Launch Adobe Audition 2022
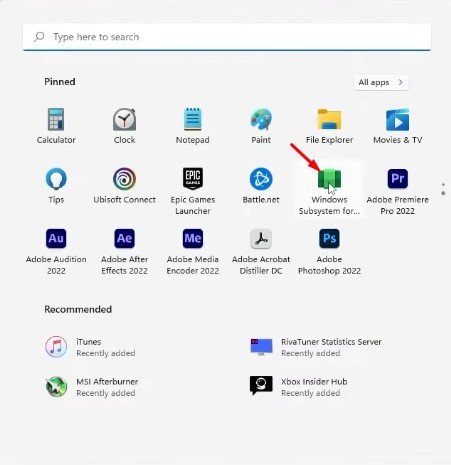451x465 pixels. click(56, 251)
